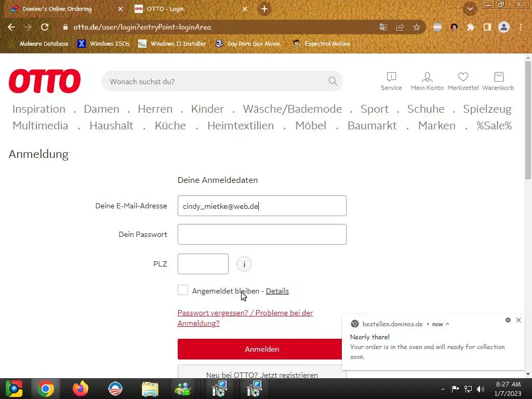Click the share page icon
This screenshot has width=532, height=399.
[x=400, y=27]
